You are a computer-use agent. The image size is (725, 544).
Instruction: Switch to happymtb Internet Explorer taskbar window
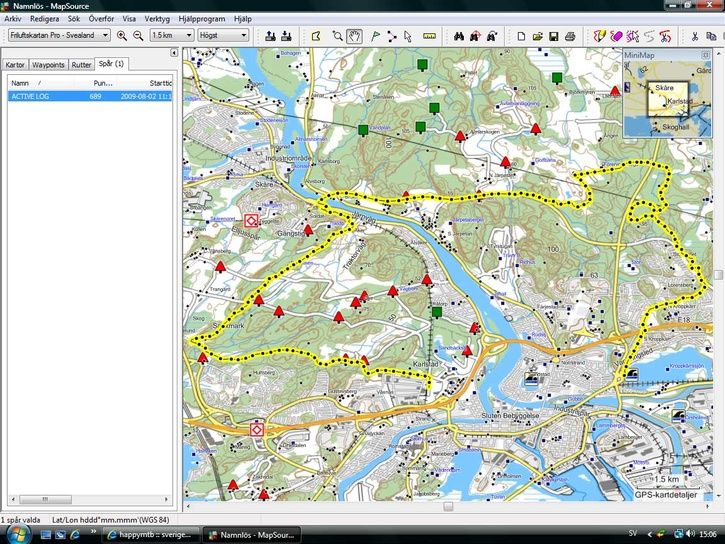click(x=150, y=535)
